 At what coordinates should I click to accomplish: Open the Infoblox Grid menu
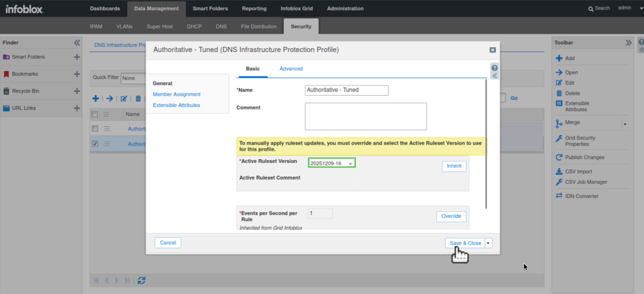(297, 9)
